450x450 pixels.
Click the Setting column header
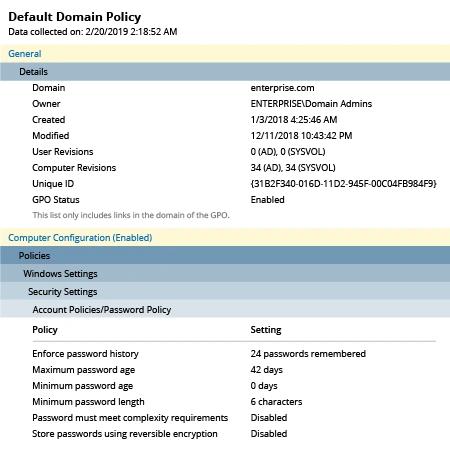pyautogui.click(x=266, y=330)
